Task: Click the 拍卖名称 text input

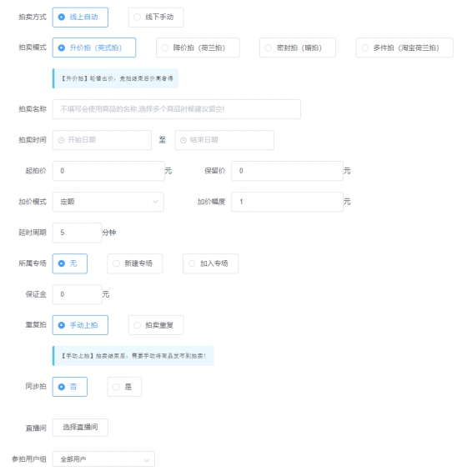Action: (x=177, y=109)
